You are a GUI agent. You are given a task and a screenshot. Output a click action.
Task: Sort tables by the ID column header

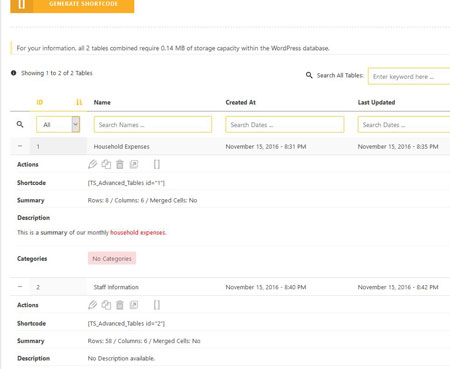pos(40,102)
